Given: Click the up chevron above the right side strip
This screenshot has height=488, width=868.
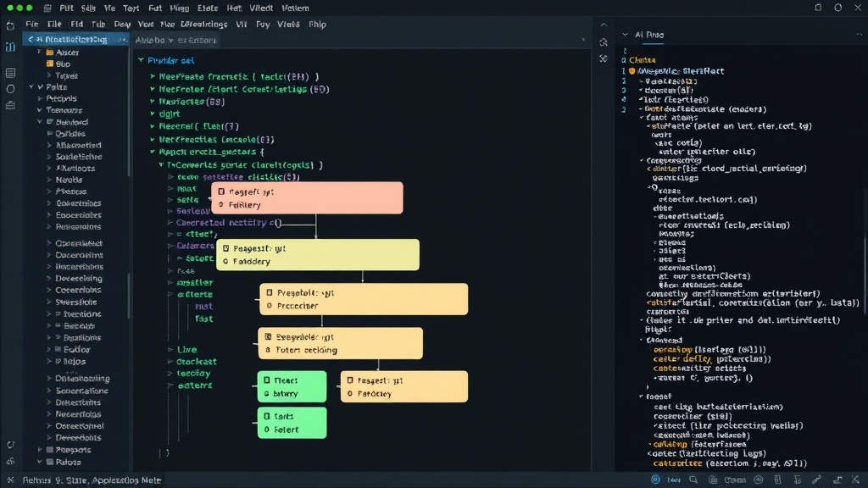Looking at the screenshot, I should (604, 25).
